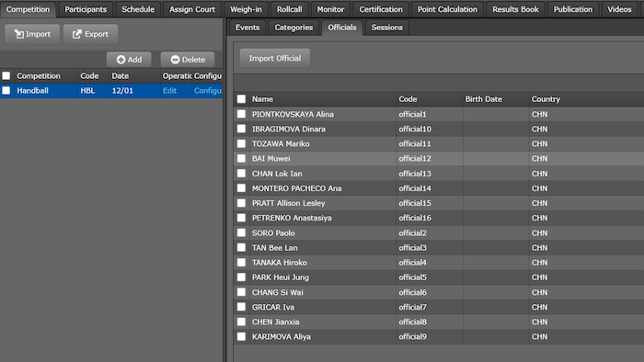The height and width of the screenshot is (362, 644).
Task: Go to the Weigh-in tab
Action: [x=246, y=9]
